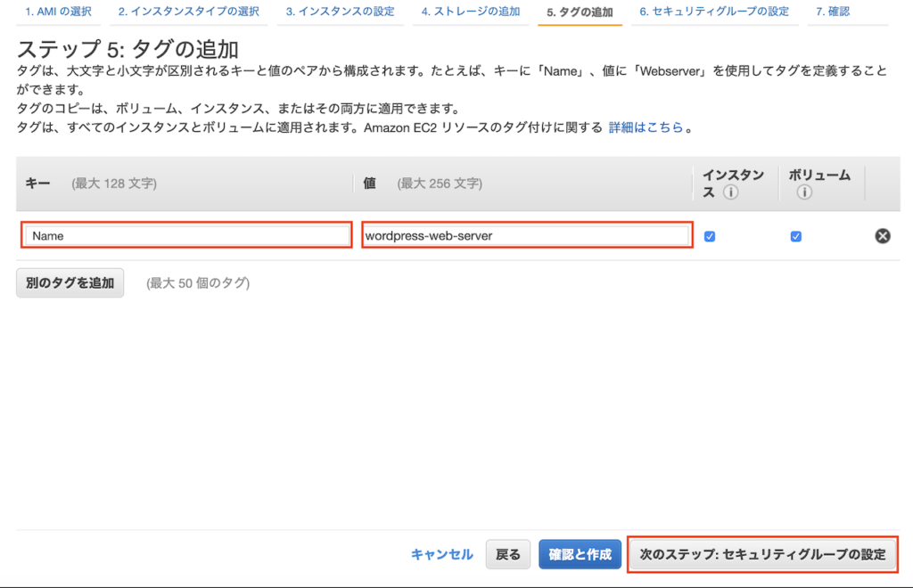
Task: Open the 詳細はこちら link
Action: [x=646, y=127]
